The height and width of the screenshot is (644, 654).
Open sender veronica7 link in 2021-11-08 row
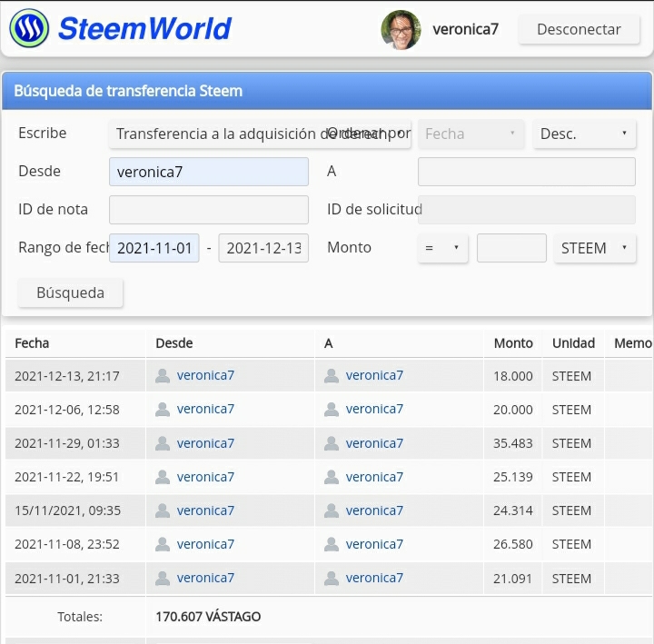point(205,544)
